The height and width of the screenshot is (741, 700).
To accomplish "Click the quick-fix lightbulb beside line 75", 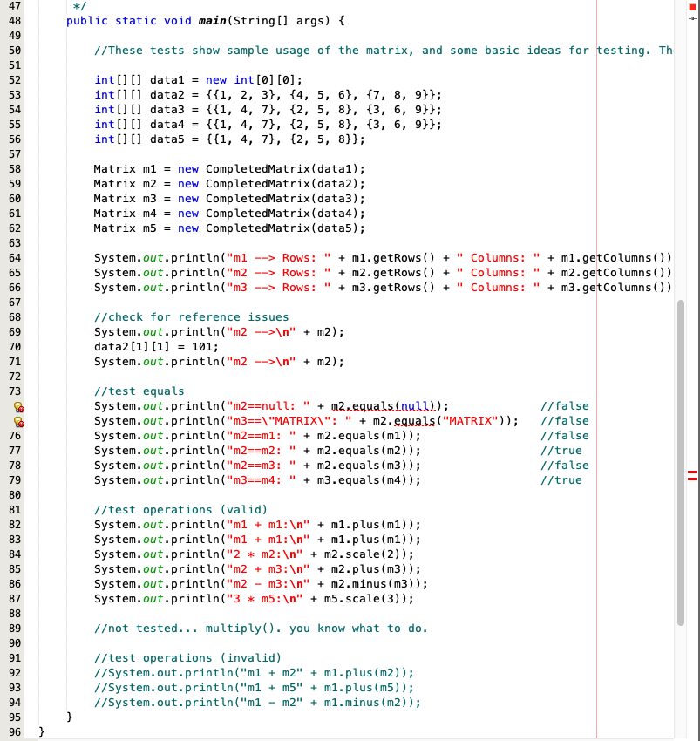I will coord(19,420).
